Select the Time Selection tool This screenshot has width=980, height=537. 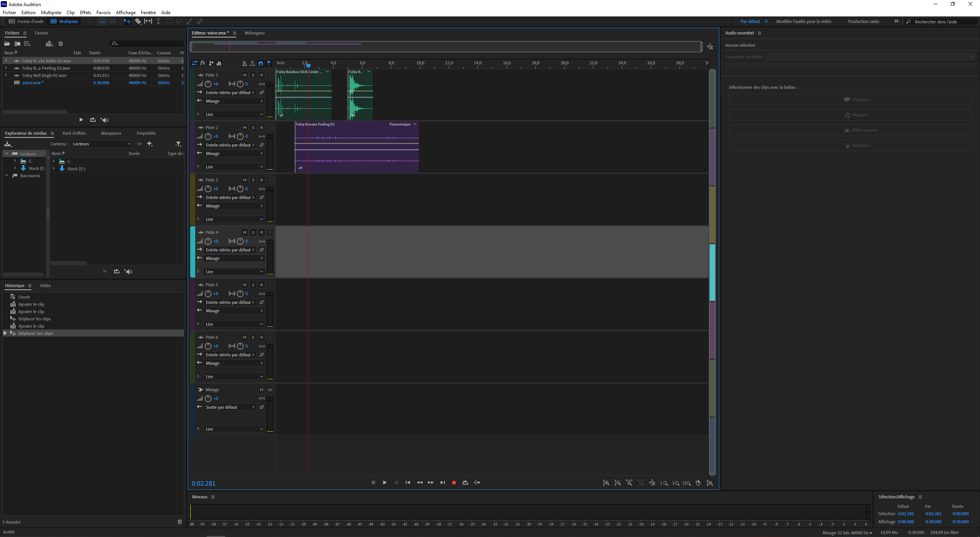(158, 21)
